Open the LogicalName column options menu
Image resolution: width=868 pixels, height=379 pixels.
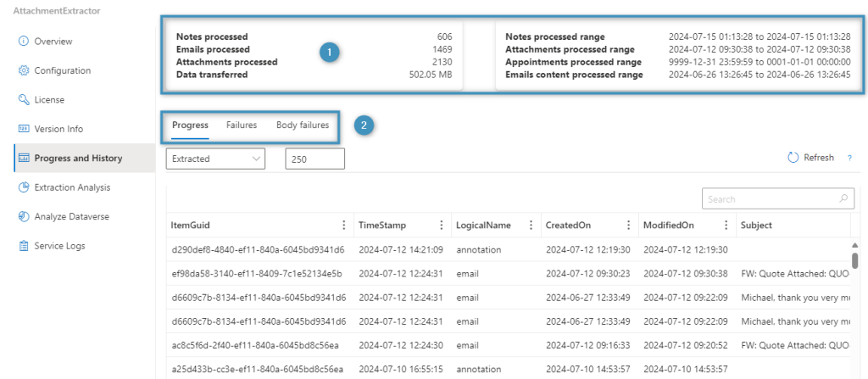coord(531,226)
